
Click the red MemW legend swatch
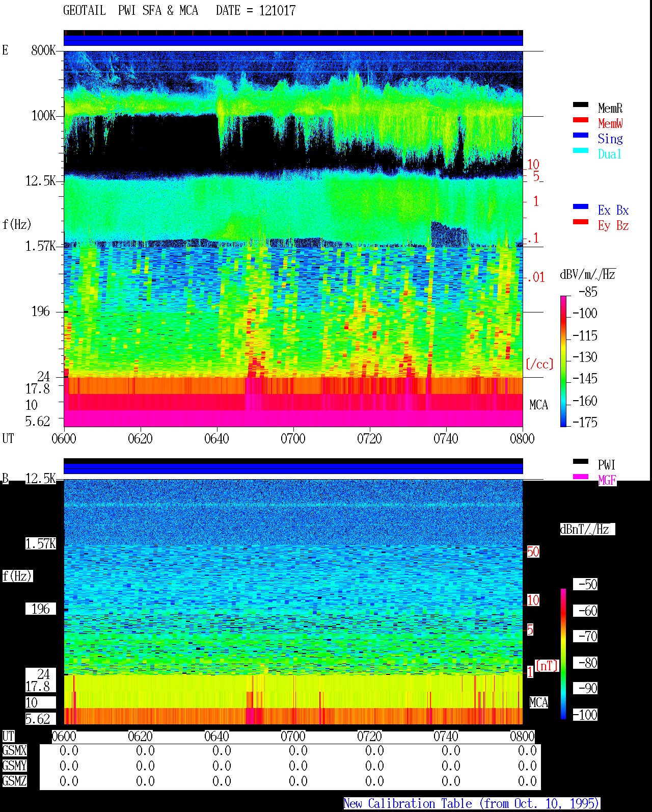pos(581,120)
